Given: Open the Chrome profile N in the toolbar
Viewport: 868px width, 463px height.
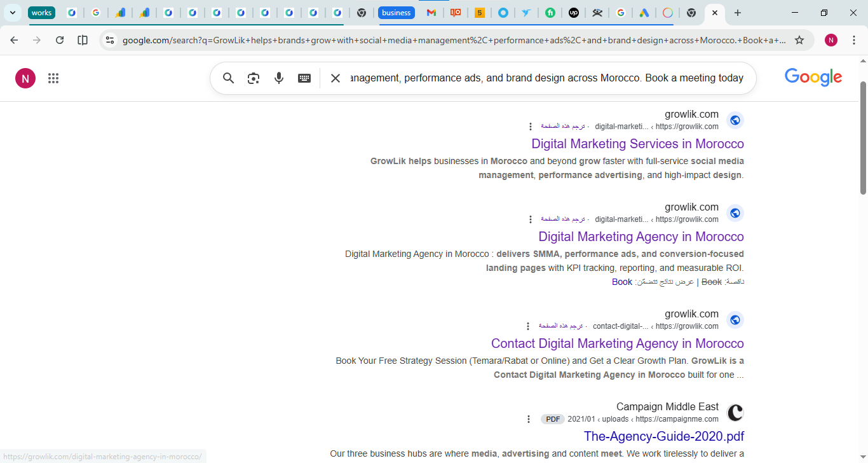Looking at the screenshot, I should click(831, 40).
